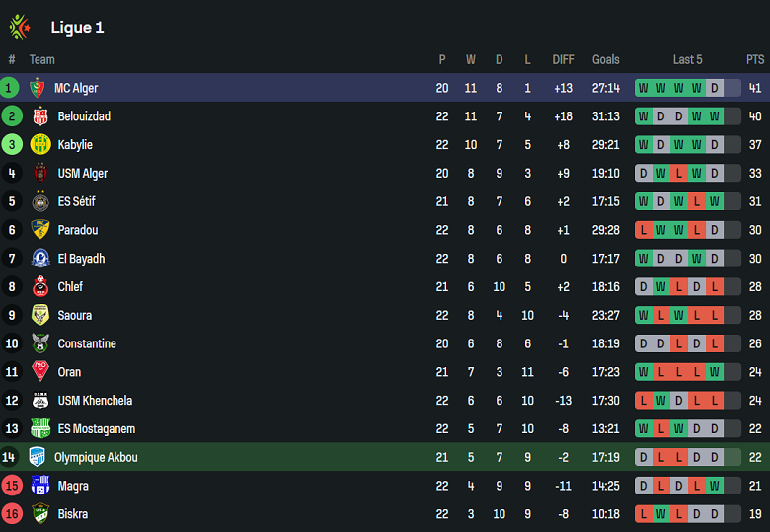Open the USM Khenchela team link

[95, 401]
